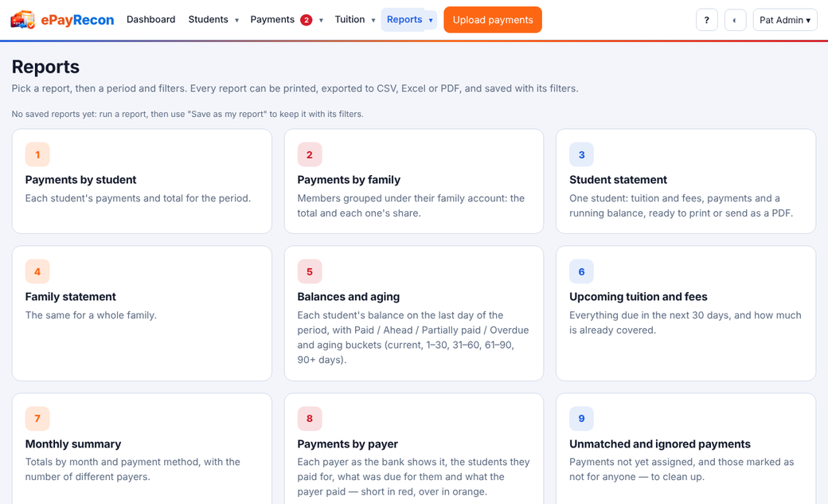Image resolution: width=828 pixels, height=504 pixels.
Task: Click 'The same for a whole family.' description
Action: 91,315
